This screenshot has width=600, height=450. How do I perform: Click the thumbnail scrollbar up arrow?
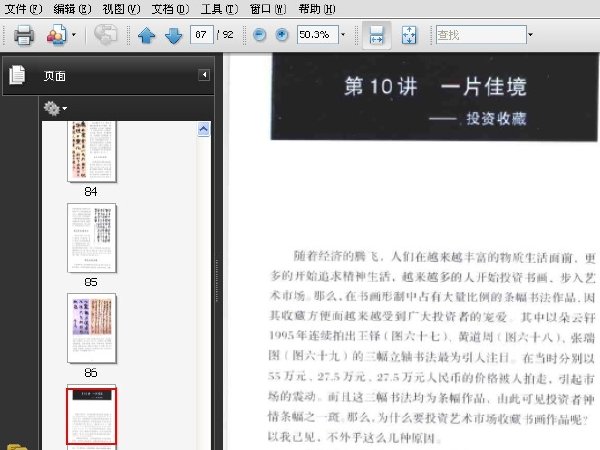204,129
